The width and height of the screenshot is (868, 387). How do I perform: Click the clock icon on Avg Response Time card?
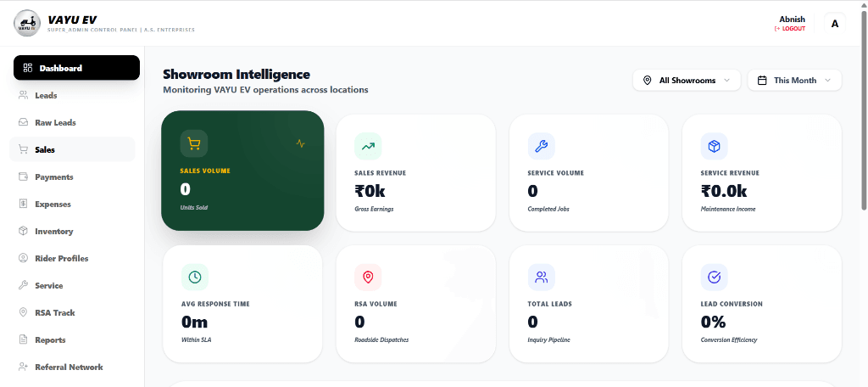coord(195,277)
